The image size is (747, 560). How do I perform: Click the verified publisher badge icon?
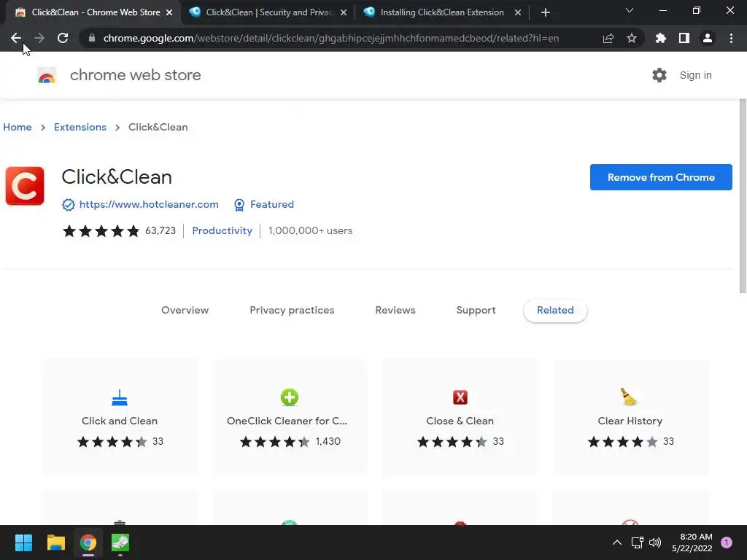[69, 205]
